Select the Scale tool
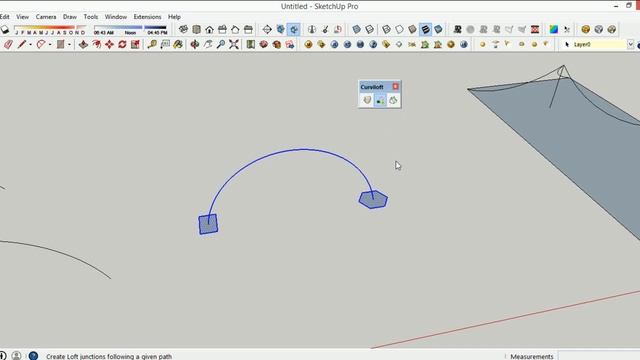 point(135,44)
